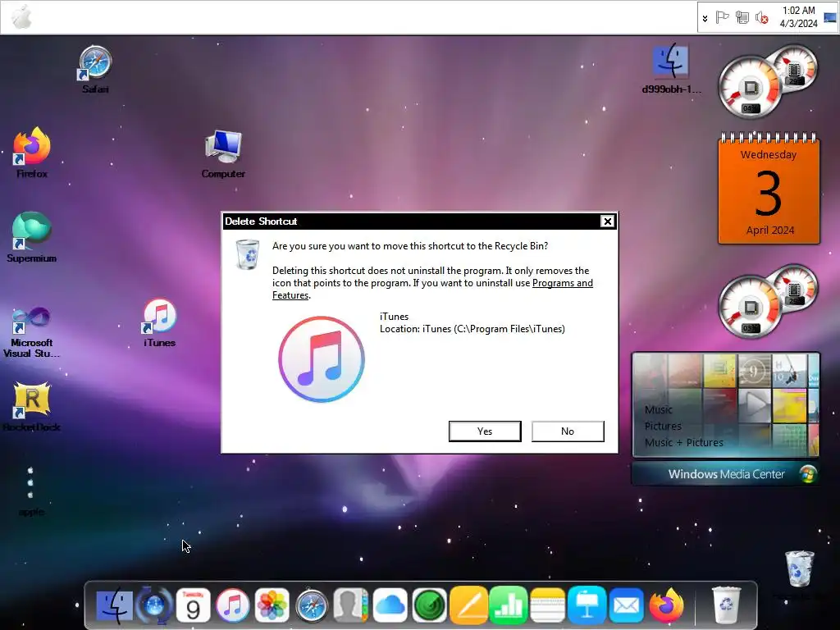Open Numbers from the dock
The width and height of the screenshot is (840, 630).
508,606
